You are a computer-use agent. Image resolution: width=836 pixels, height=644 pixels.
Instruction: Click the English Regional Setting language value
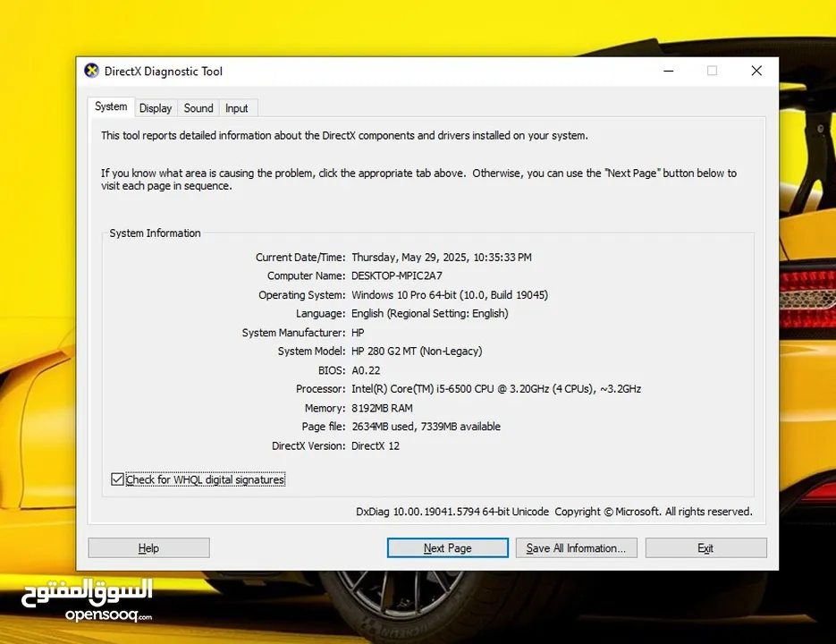(430, 314)
